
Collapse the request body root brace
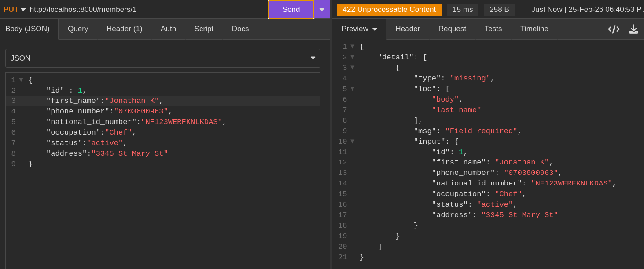(x=21, y=80)
